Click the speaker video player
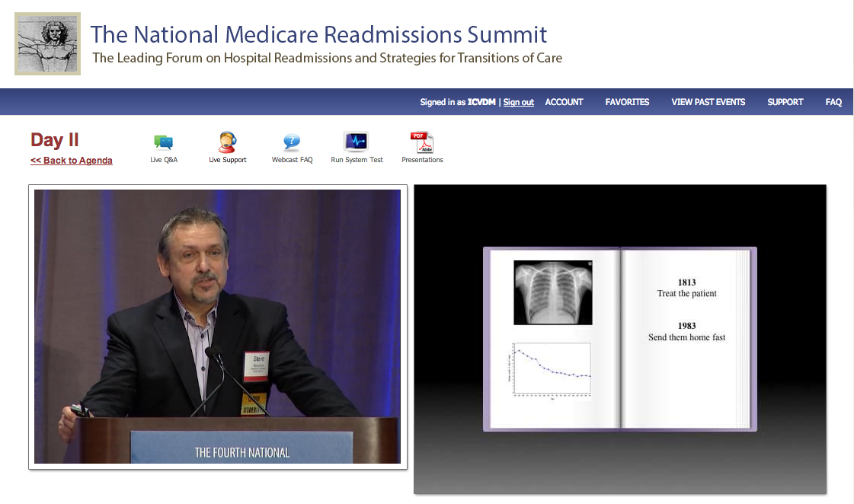This screenshot has width=854, height=504. coord(217,327)
